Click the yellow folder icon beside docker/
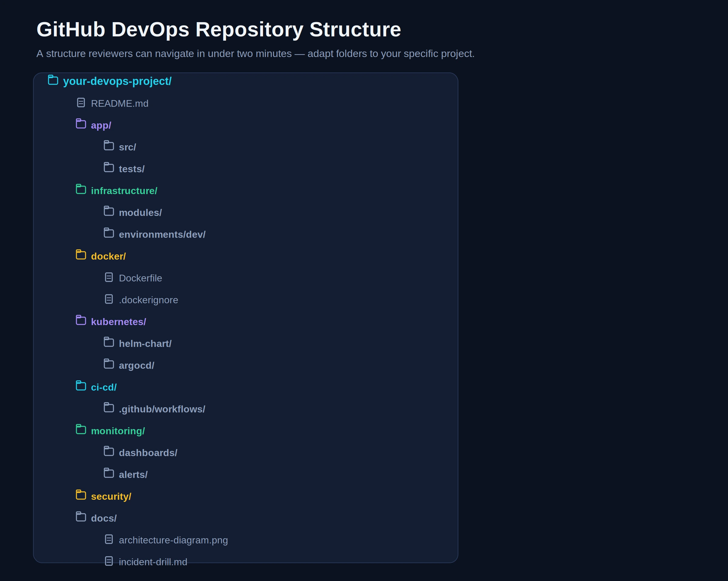Viewport: 728px width, 581px height. [x=81, y=255]
